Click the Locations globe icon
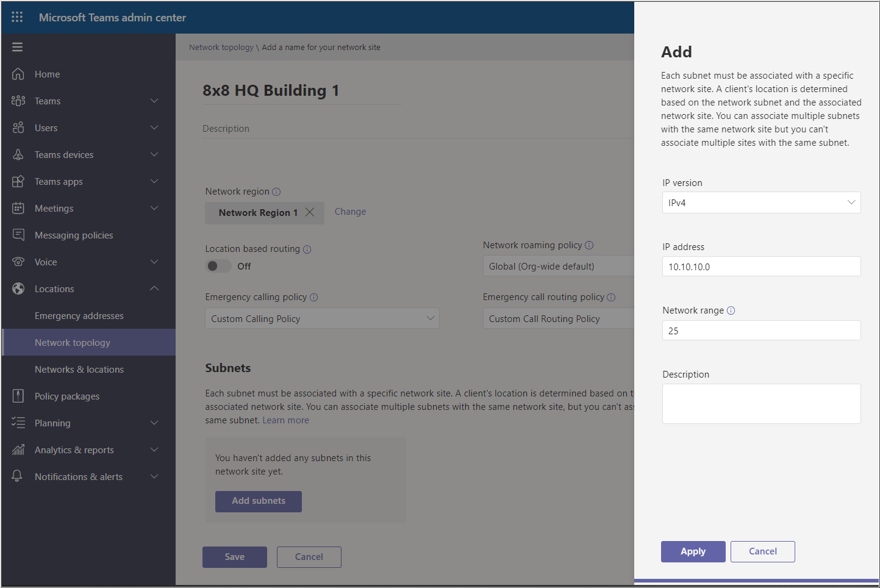The width and height of the screenshot is (880, 588). click(18, 289)
